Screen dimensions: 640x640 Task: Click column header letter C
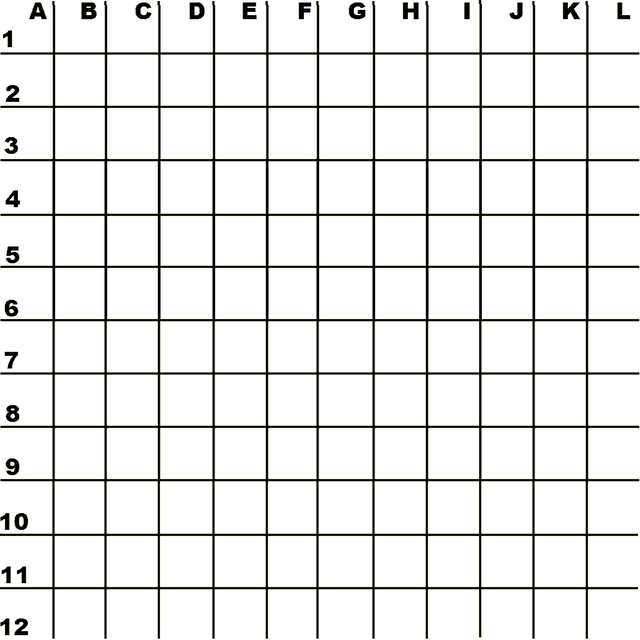(143, 11)
